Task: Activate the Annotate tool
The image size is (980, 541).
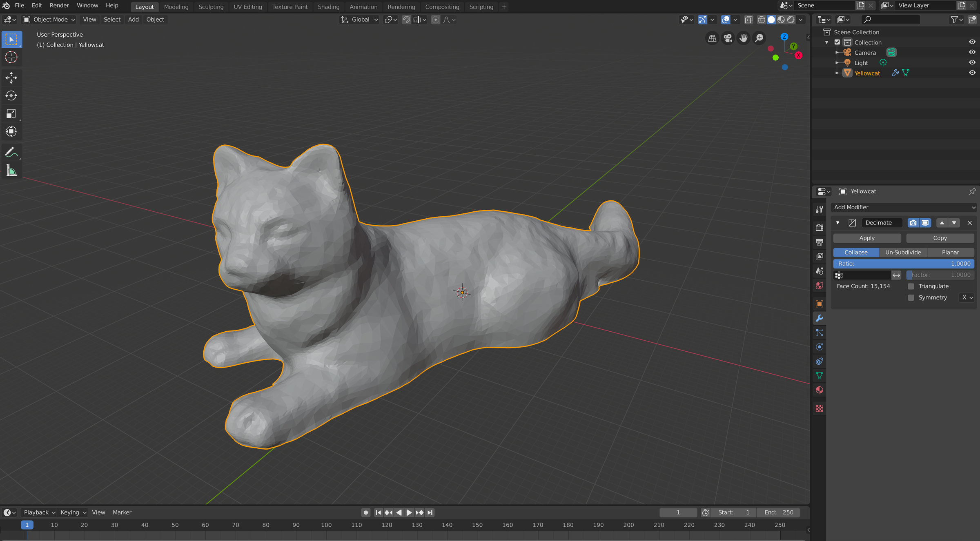Action: tap(11, 152)
